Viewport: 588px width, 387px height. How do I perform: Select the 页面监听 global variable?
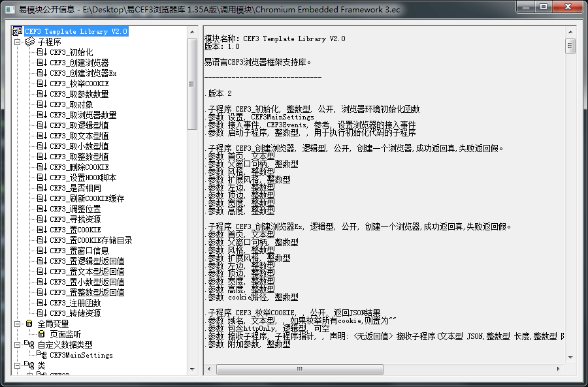point(65,334)
